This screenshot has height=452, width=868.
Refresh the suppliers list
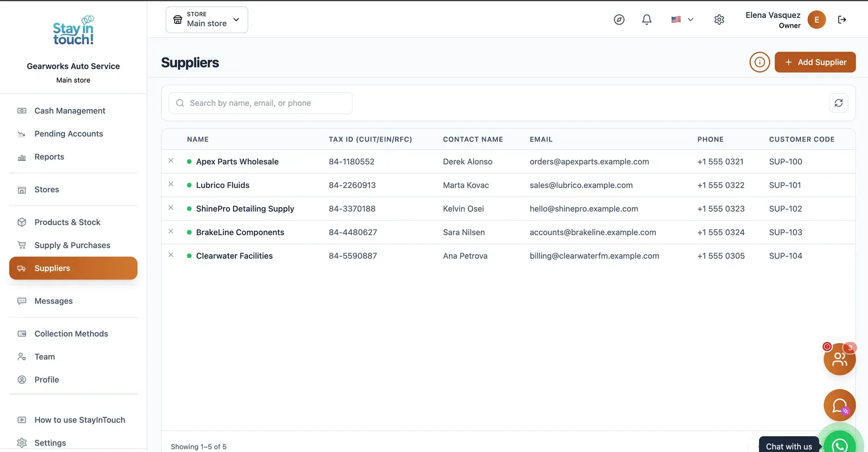pos(838,103)
